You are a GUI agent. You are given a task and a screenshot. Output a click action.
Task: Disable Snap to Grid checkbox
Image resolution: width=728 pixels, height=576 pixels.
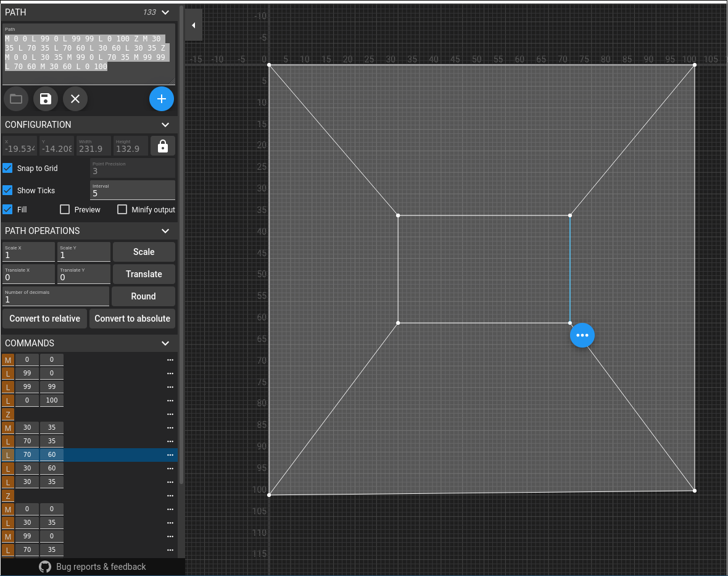click(8, 168)
